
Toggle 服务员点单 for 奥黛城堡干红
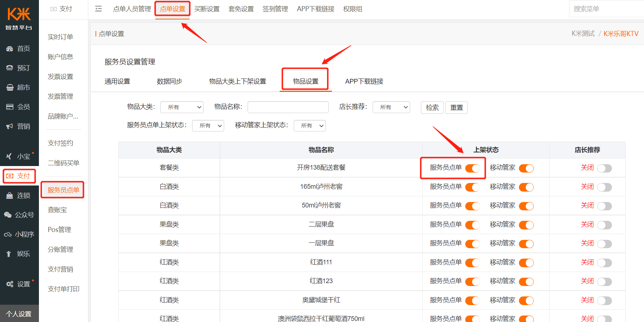(472, 301)
